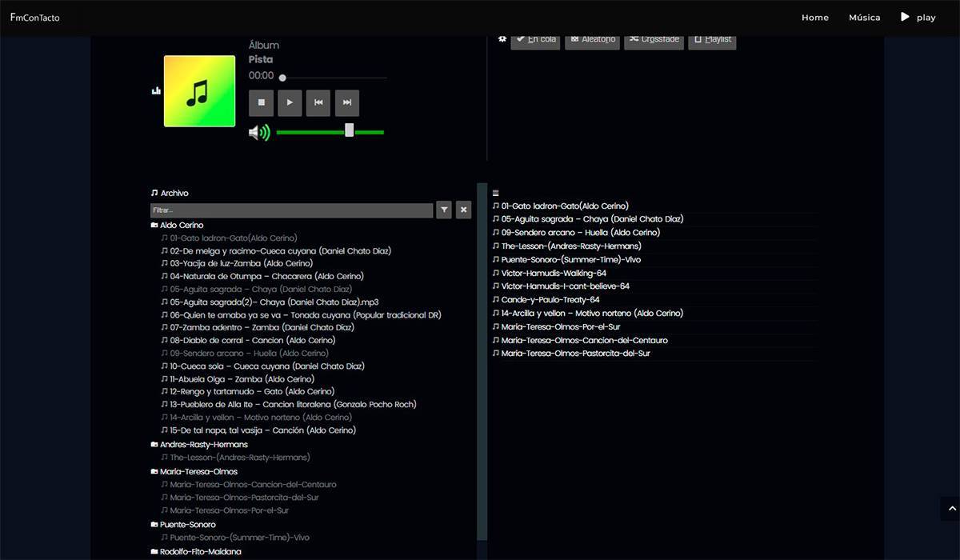
Task: Apply filter using the funnel icon
Action: point(444,210)
